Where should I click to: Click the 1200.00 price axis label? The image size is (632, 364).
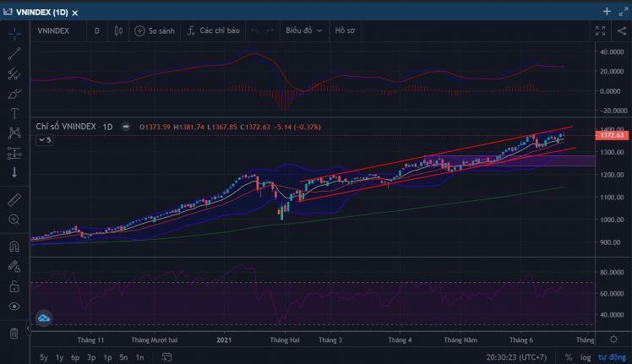(612, 175)
